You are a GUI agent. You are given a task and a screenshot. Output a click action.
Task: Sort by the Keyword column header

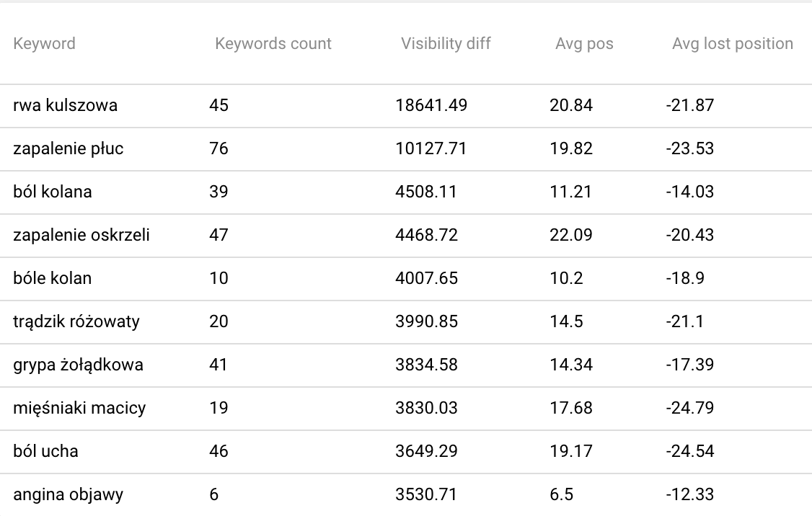click(x=44, y=43)
